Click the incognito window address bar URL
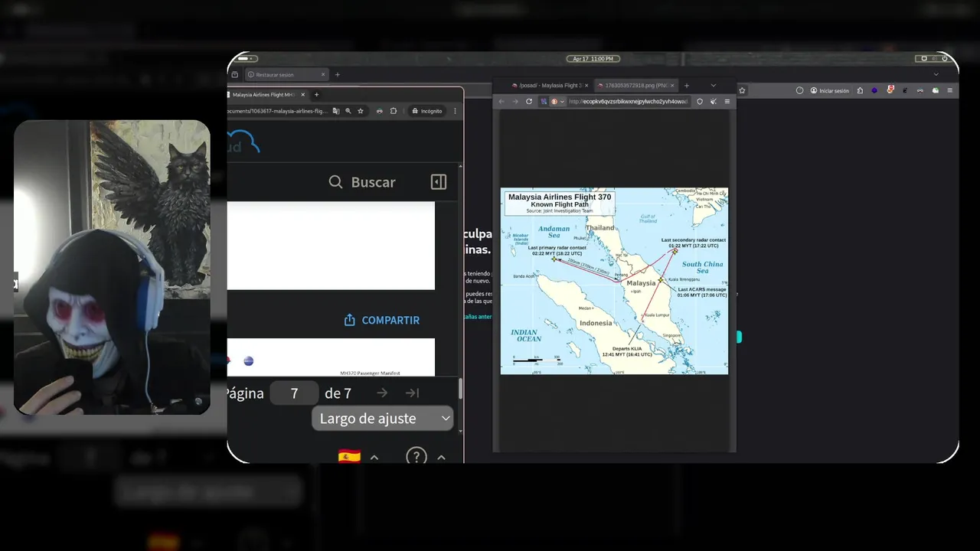980x551 pixels. click(278, 111)
